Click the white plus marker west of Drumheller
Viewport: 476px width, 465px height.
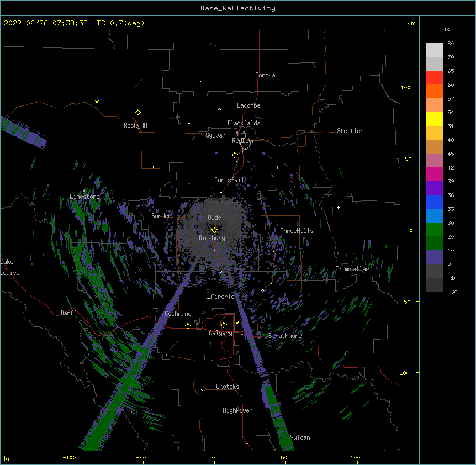pos(338,207)
